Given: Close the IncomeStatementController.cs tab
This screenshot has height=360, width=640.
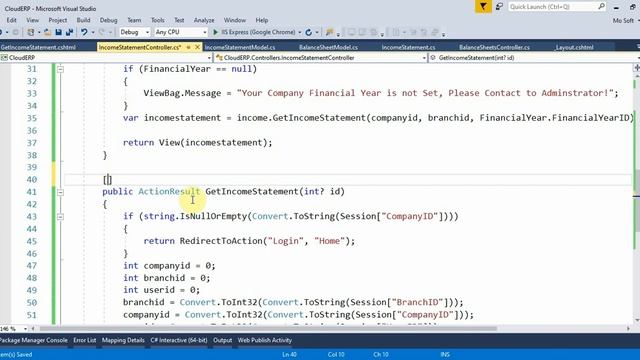Looking at the screenshot, I should [197, 47].
